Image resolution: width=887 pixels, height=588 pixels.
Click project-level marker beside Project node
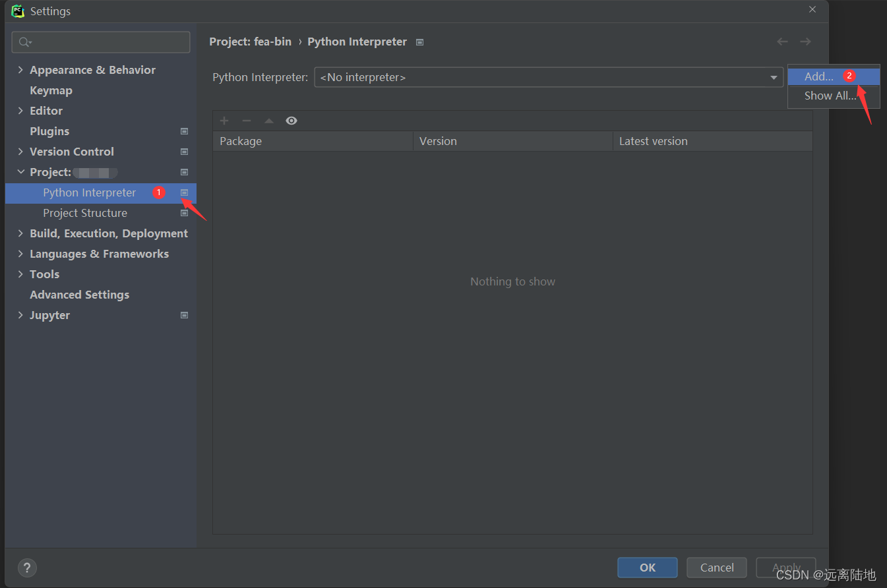coord(185,172)
